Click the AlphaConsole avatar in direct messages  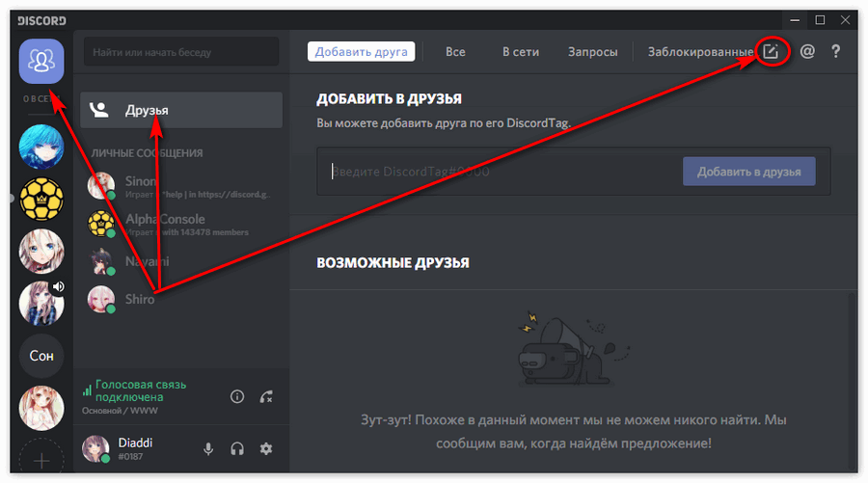101,224
